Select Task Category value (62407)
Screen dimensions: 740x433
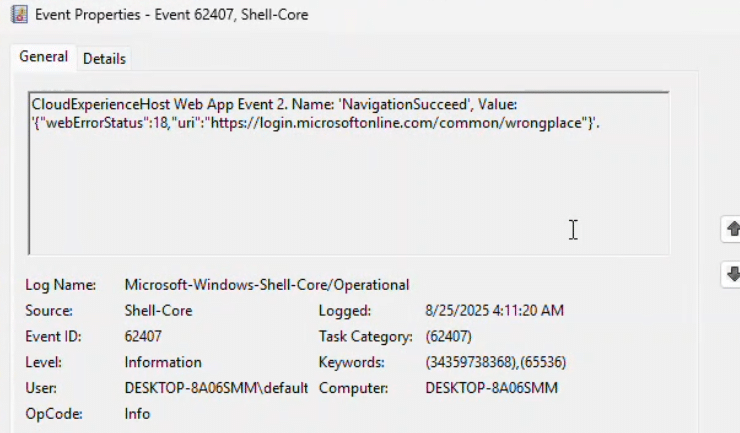coord(448,336)
